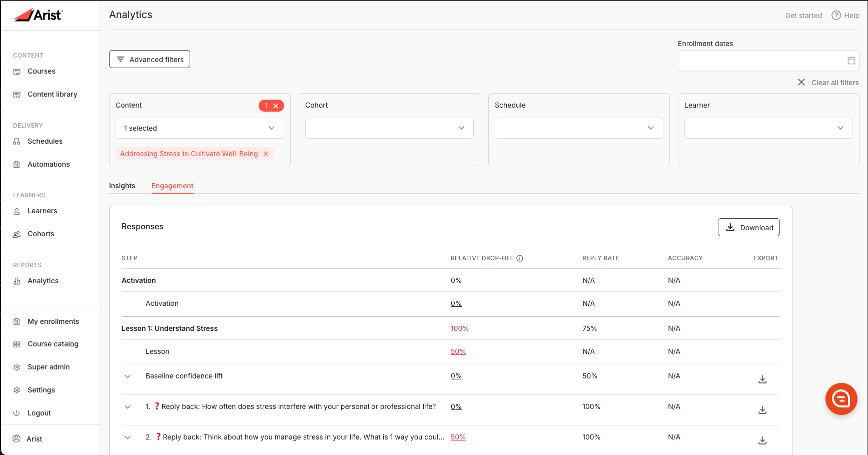Image resolution: width=868 pixels, height=455 pixels.
Task: Click Course catalog icon
Action: pos(17,344)
